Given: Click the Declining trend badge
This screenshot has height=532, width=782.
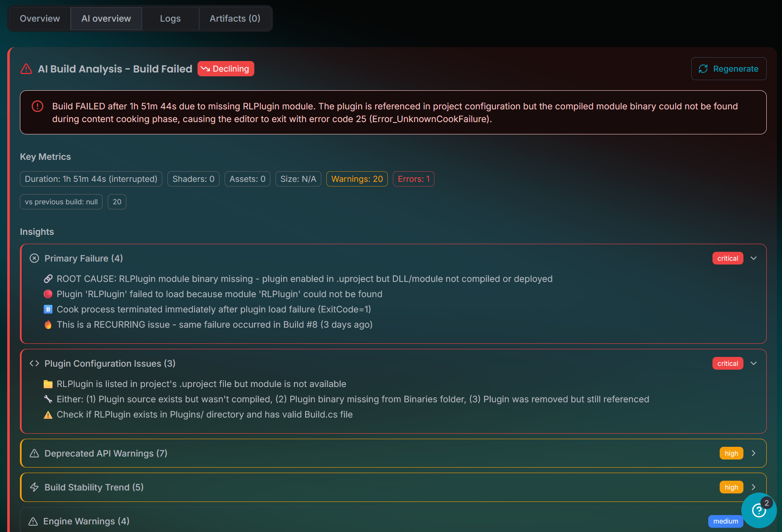Looking at the screenshot, I should point(225,69).
